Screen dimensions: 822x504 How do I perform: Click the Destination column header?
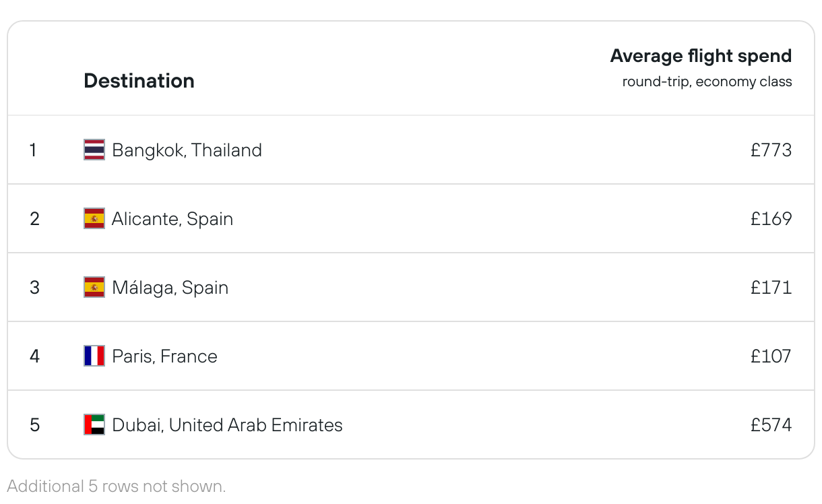click(139, 81)
